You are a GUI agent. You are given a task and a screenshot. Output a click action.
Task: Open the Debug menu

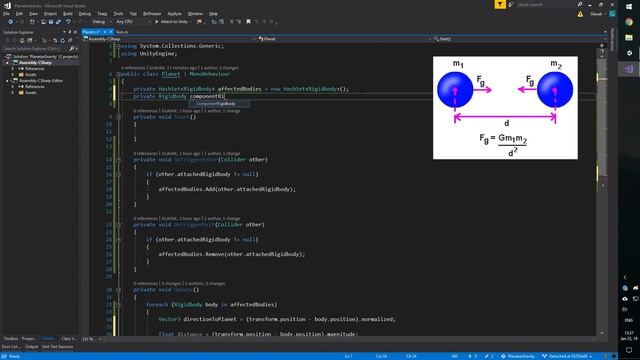pos(85,14)
